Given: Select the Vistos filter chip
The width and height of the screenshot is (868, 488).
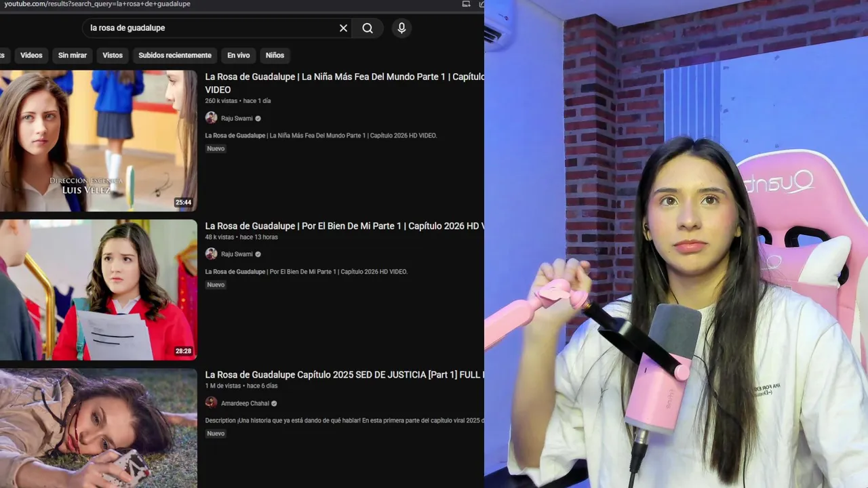Looking at the screenshot, I should coord(113,55).
